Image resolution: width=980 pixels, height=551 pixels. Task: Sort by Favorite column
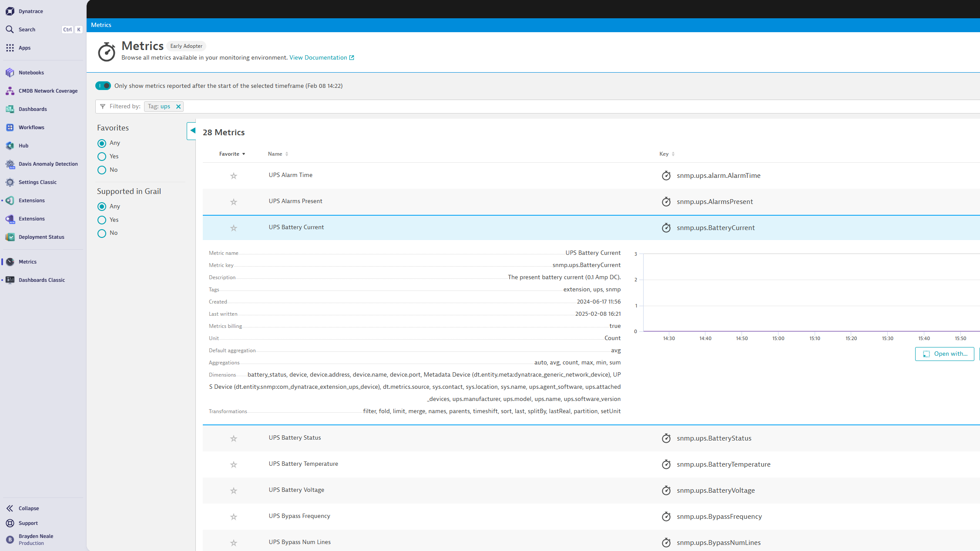[232, 154]
